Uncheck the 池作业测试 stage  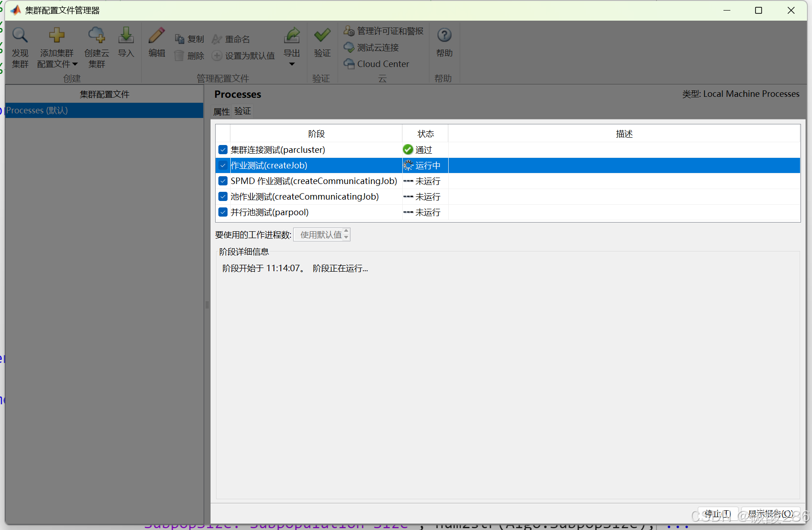[223, 196]
